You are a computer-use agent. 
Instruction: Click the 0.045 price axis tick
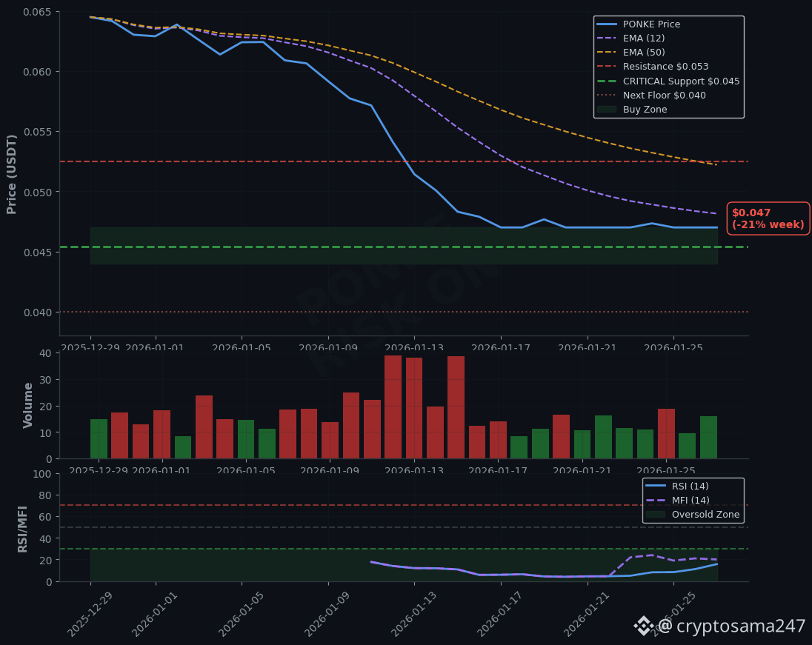pos(37,252)
